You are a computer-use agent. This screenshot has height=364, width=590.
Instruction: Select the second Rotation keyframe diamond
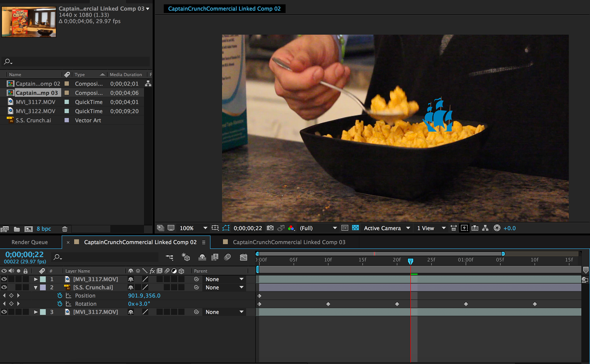(x=328, y=304)
